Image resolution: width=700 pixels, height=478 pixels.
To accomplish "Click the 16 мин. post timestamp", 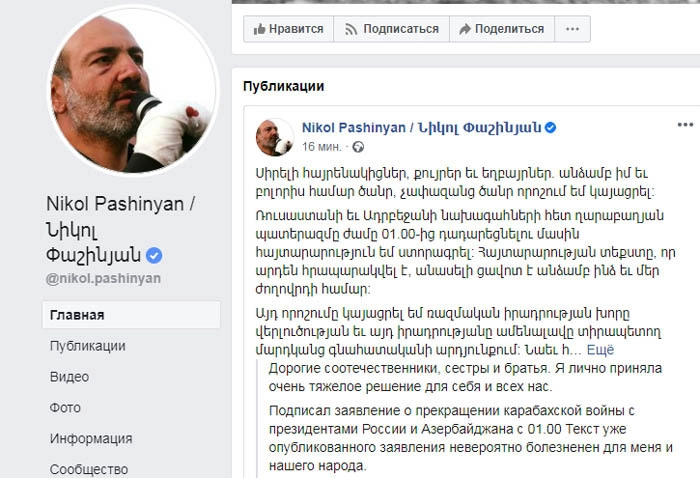I will tap(322, 147).
